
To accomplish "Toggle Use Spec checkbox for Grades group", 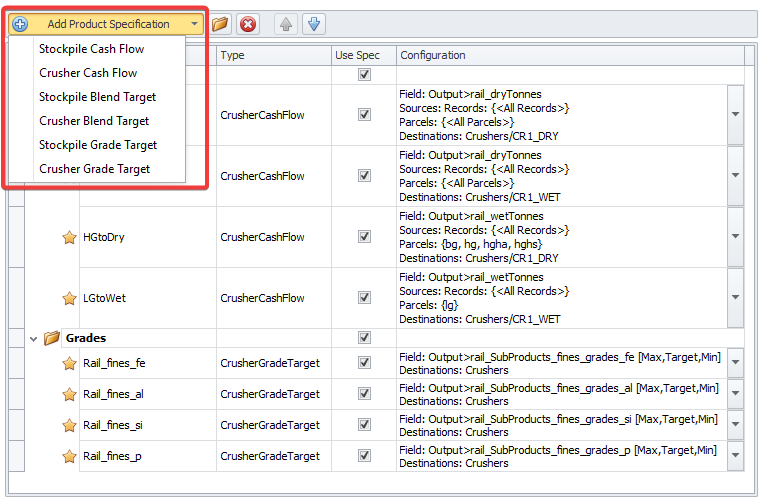I will [364, 338].
